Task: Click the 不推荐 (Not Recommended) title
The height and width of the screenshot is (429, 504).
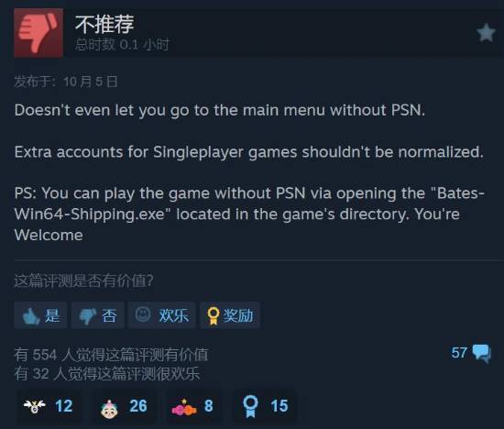Action: (x=104, y=24)
